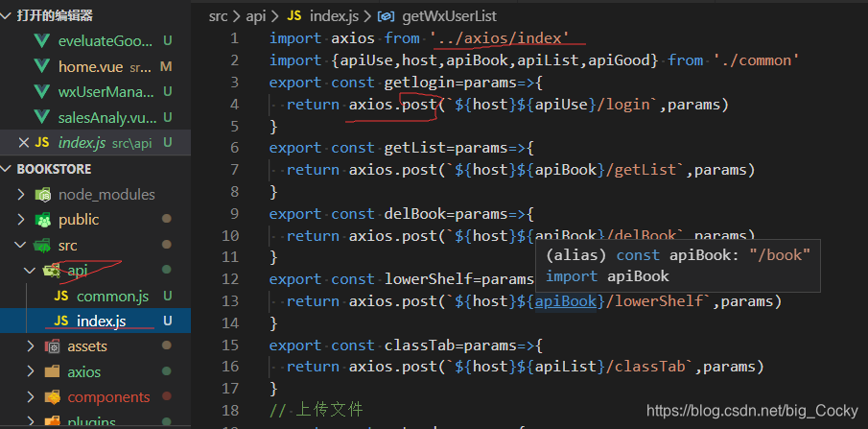Close the index.js src\api editor
Screen dimensions: 868x429
click(23, 143)
